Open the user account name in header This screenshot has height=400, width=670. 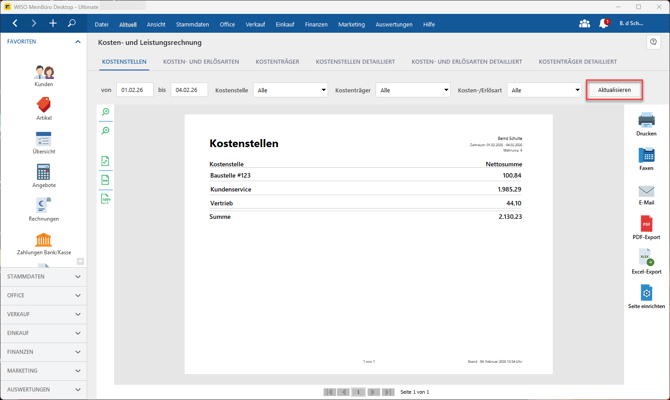[631, 24]
